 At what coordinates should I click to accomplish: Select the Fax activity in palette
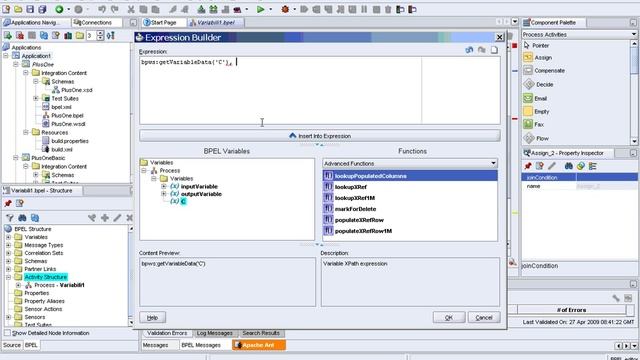tap(534, 124)
